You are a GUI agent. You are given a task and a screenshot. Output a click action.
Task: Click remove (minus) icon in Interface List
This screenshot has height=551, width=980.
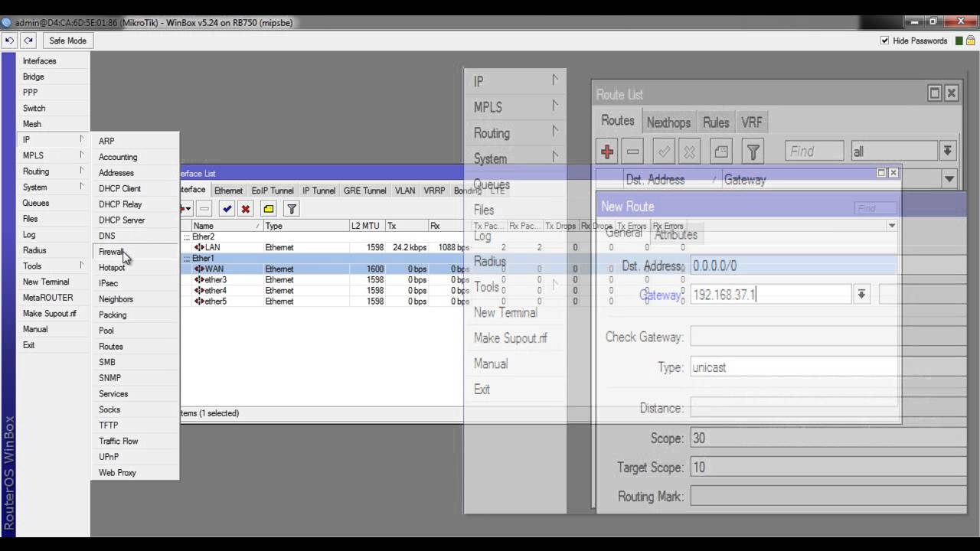(204, 208)
